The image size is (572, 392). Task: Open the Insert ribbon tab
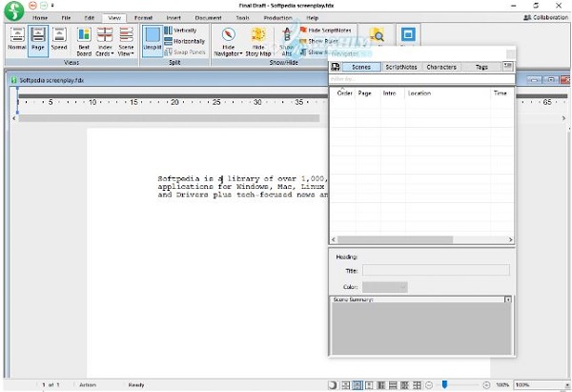174,18
